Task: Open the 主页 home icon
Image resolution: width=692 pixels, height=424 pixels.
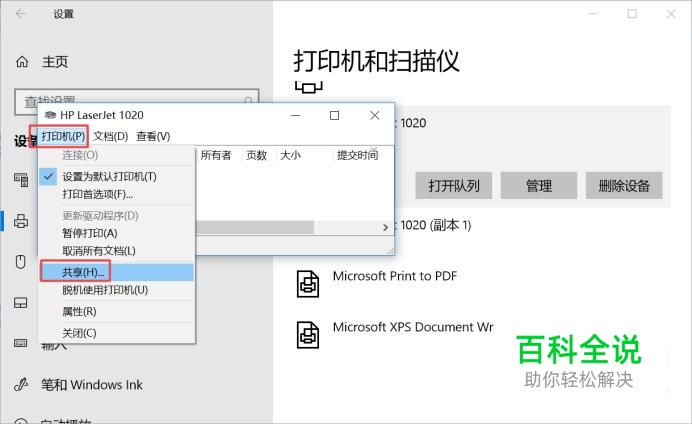Action: [22, 62]
